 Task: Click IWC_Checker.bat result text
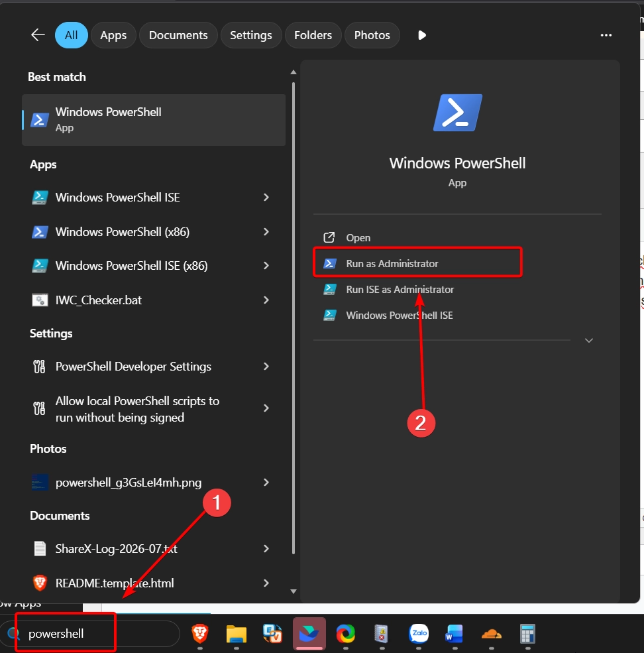[99, 300]
